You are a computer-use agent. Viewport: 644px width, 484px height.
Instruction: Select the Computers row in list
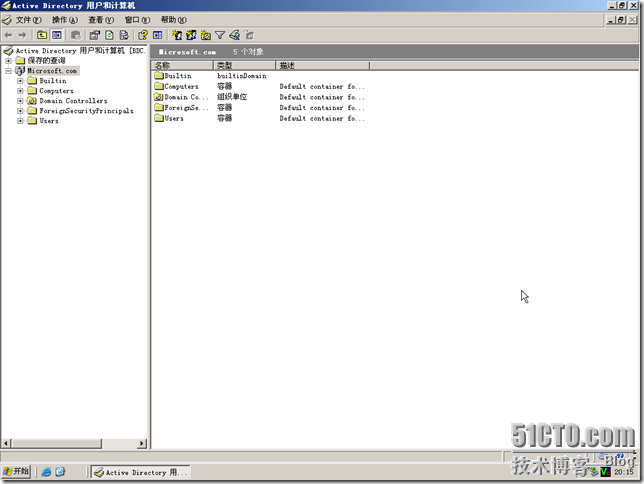click(260, 87)
